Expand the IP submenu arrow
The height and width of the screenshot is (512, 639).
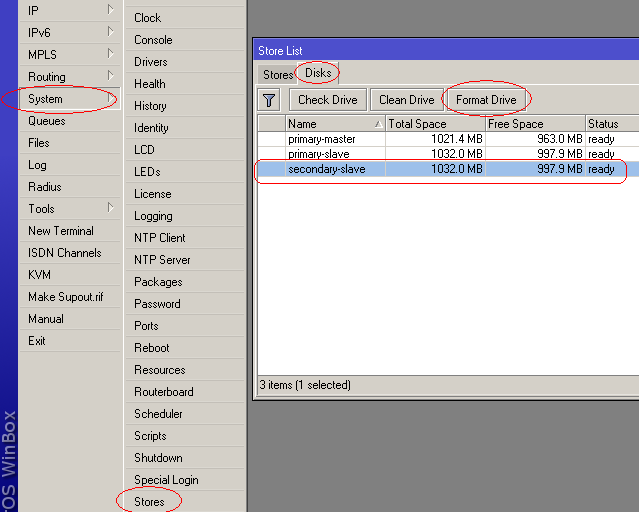coord(110,10)
